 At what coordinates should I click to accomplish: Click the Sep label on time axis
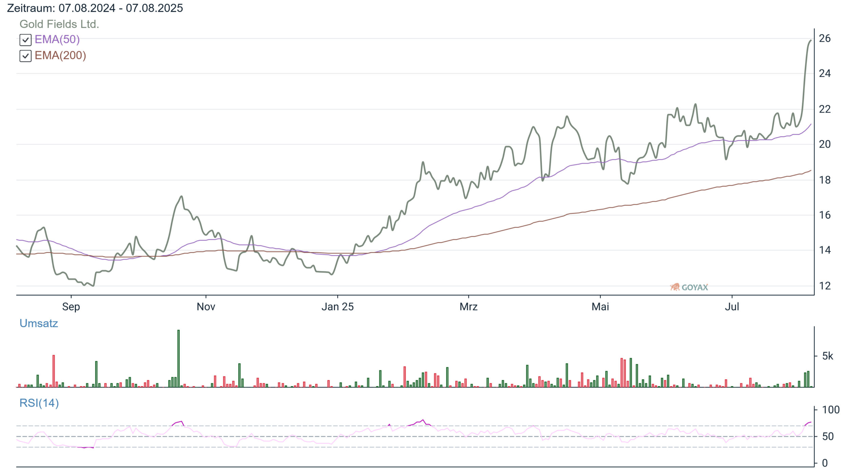pos(71,307)
